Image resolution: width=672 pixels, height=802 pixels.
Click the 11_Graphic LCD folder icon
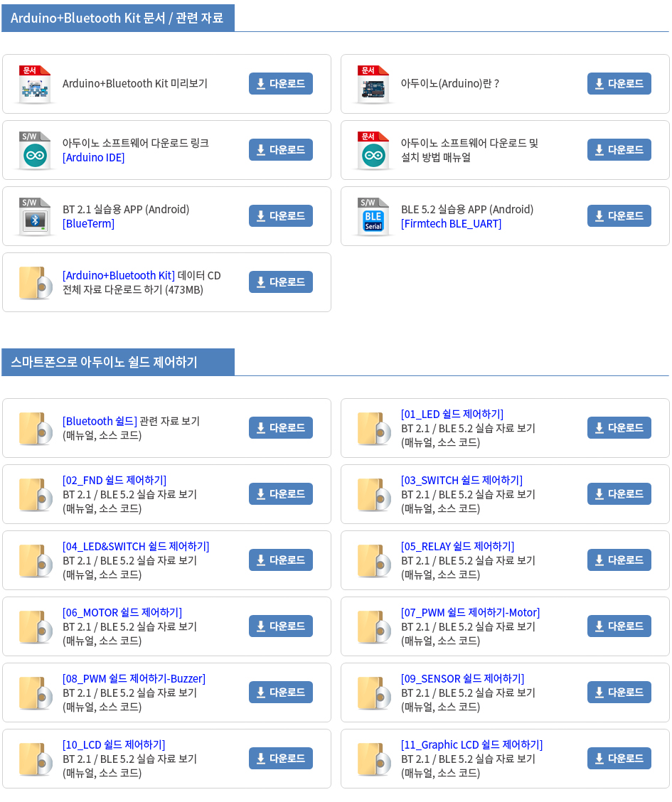pyautogui.click(x=374, y=759)
